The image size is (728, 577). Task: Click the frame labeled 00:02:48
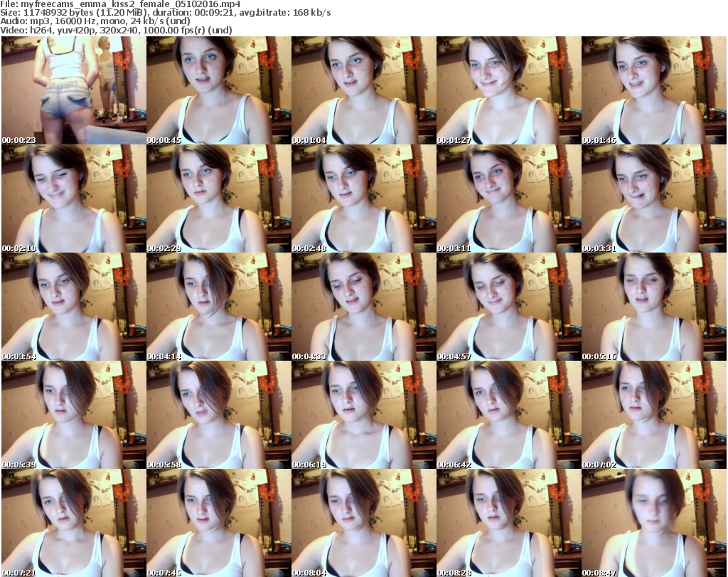(363, 198)
